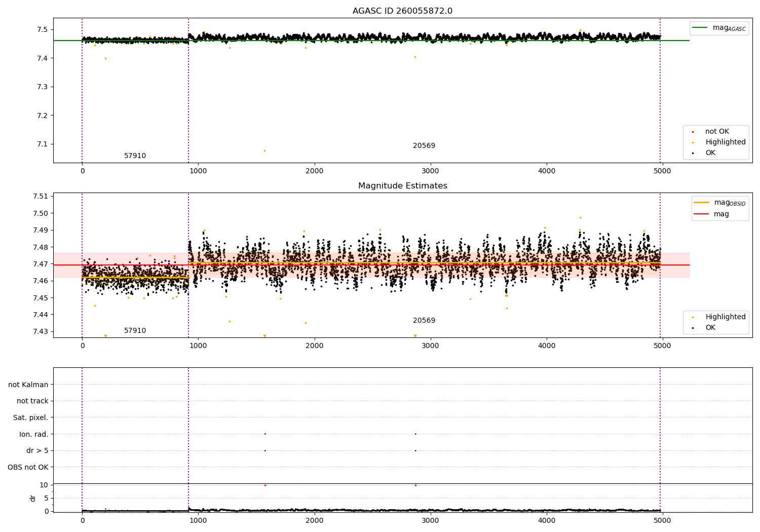Click the '7.49' tick of middle plot
Screen dimensions: 760x532
pos(41,230)
